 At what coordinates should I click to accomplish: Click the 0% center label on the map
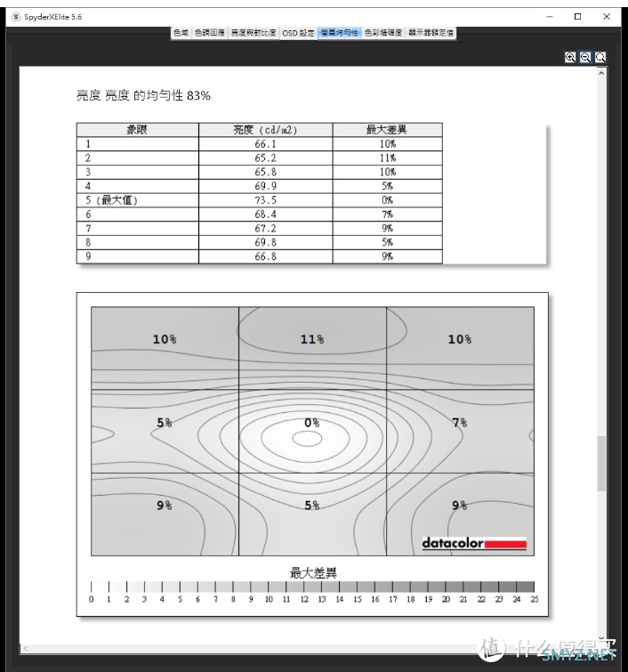point(312,423)
